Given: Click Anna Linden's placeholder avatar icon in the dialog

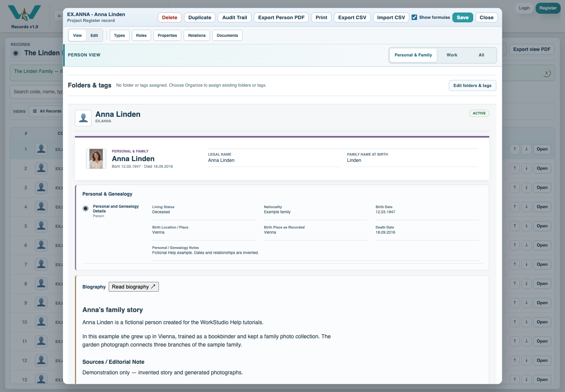Looking at the screenshot, I should [83, 118].
